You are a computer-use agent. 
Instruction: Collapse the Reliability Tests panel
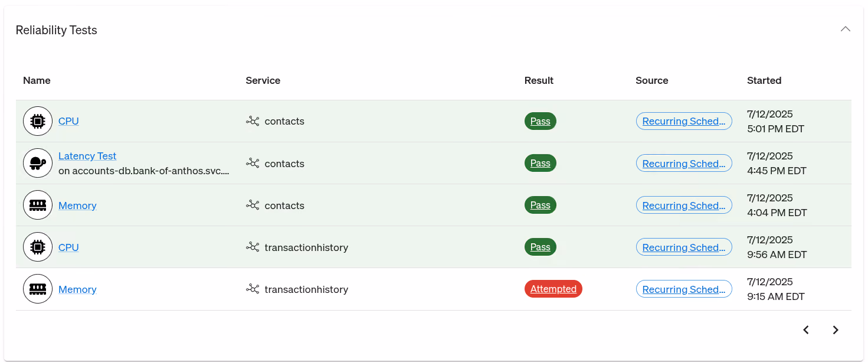coord(845,29)
